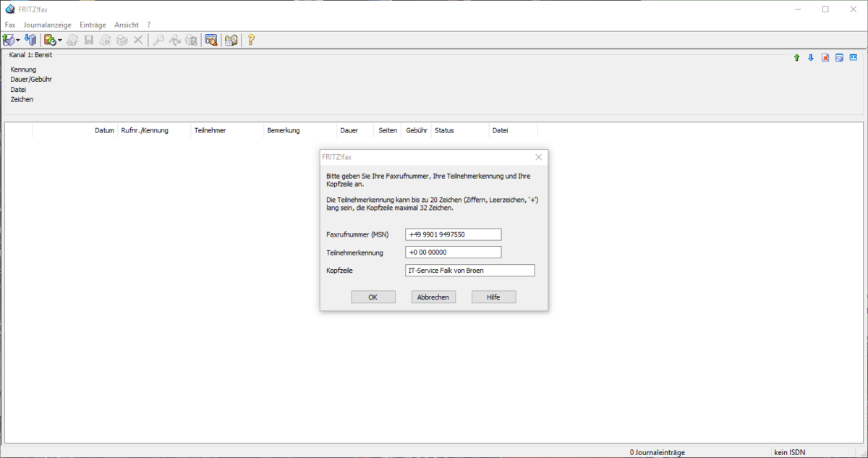
Task: Click the Dauer column header
Action: (355, 130)
